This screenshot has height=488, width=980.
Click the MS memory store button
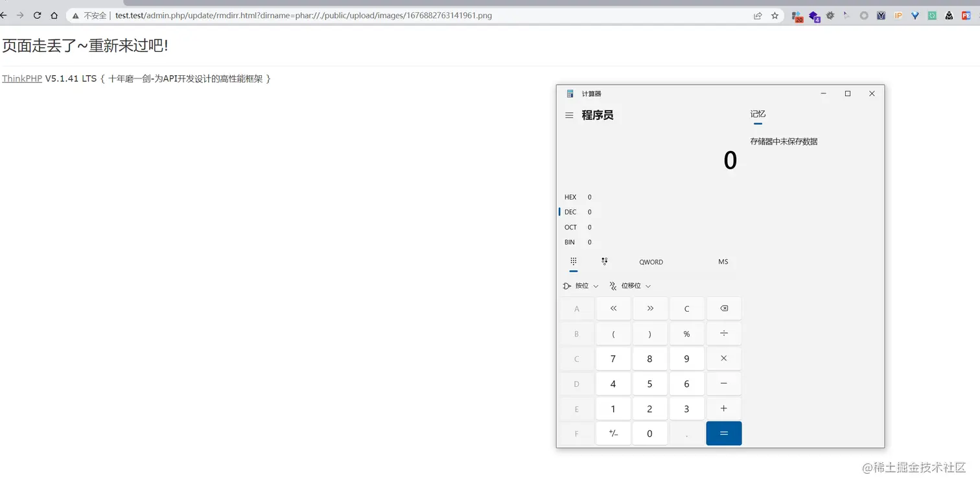click(723, 262)
